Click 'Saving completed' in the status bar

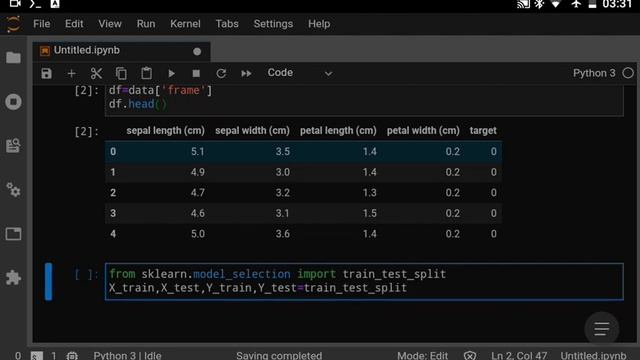[x=279, y=356]
